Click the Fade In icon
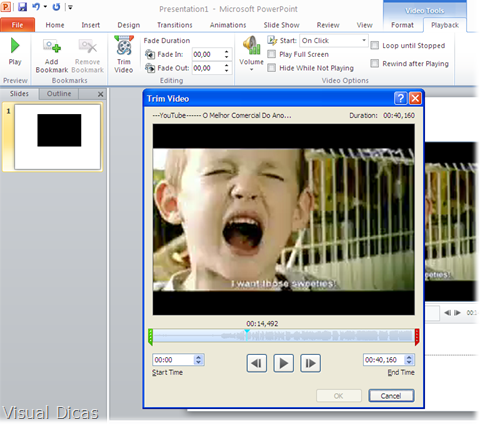Viewport: 480px width, 424px height. tap(150, 54)
